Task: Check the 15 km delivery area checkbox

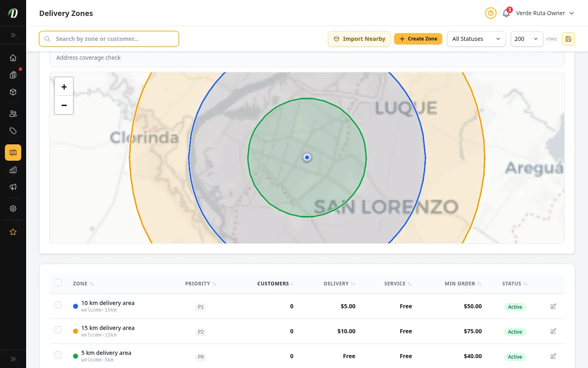Action: tap(58, 330)
